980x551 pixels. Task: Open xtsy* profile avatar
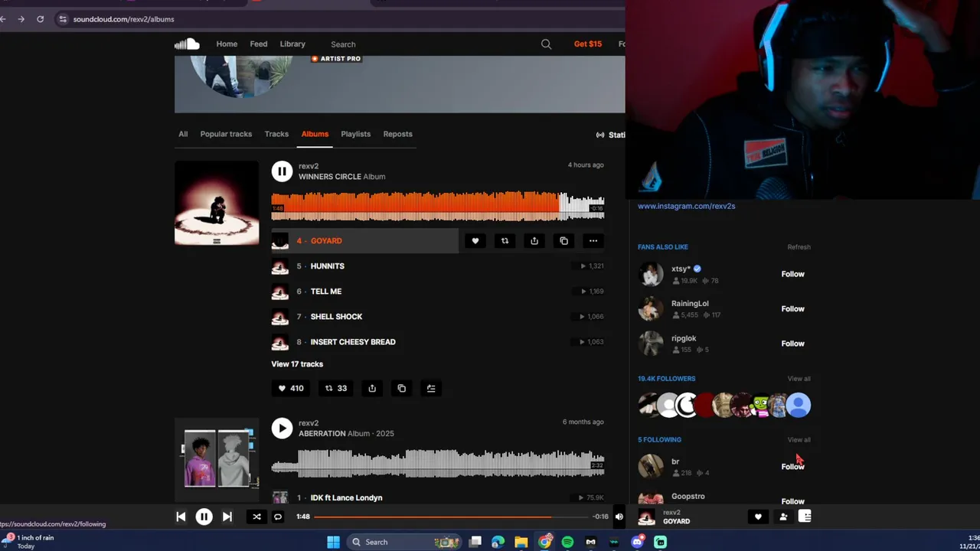coord(651,274)
